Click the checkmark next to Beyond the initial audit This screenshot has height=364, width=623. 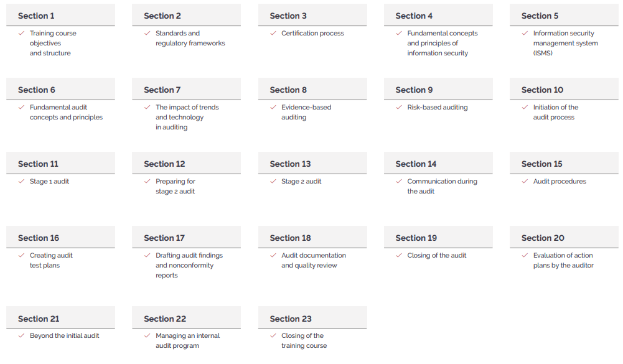click(21, 336)
